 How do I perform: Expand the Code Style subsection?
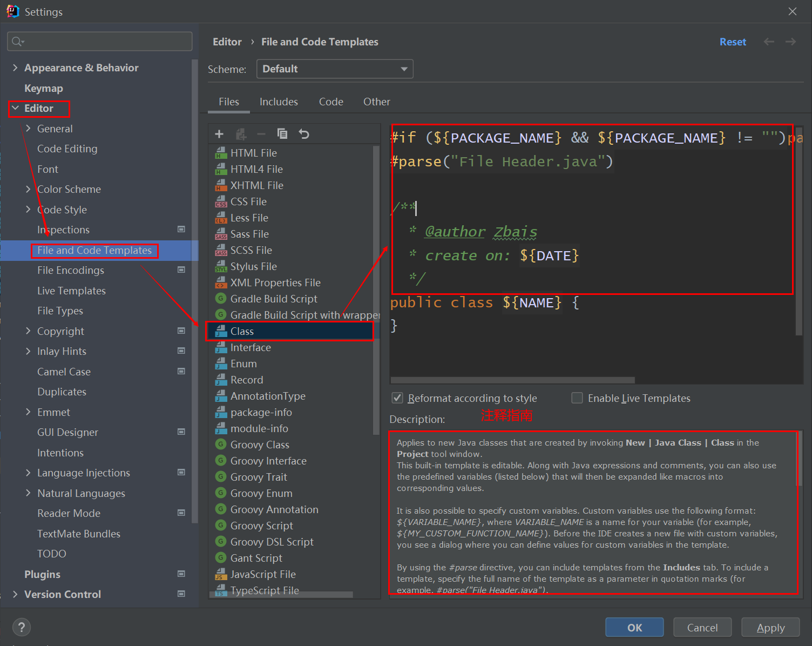click(x=28, y=209)
